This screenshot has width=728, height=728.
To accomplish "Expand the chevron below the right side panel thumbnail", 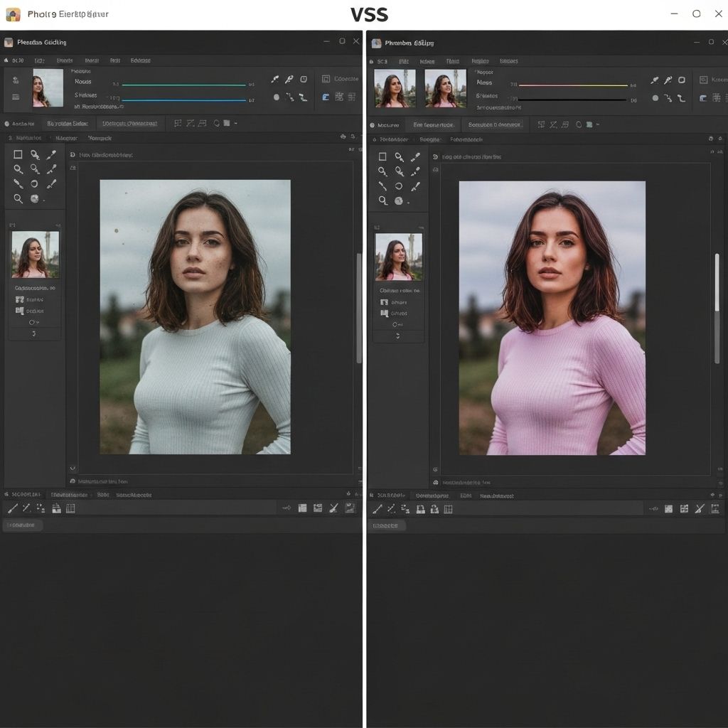I will pyautogui.click(x=398, y=335).
